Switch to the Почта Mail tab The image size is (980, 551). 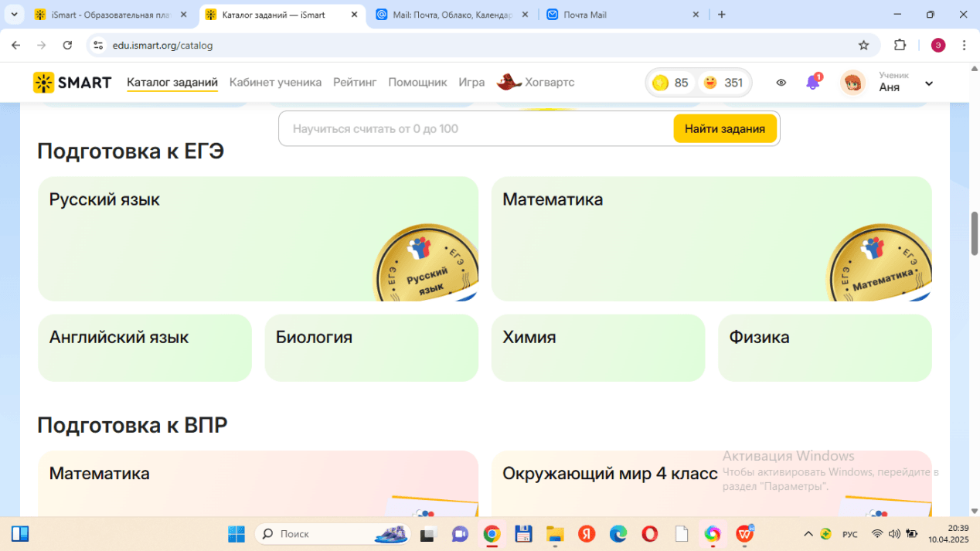622,15
